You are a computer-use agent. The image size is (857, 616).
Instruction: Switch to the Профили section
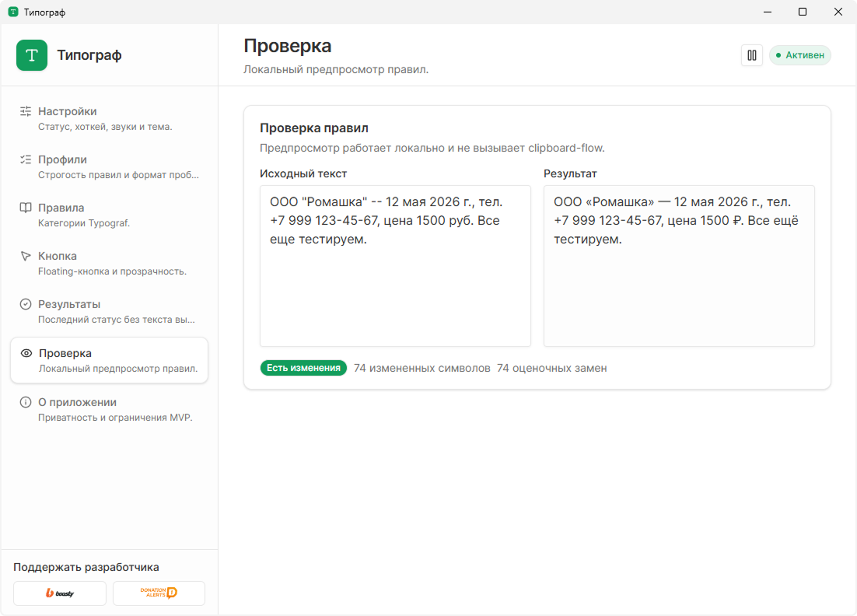click(110, 166)
